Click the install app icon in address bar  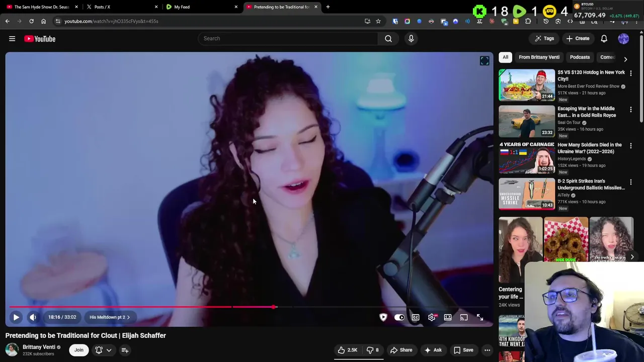point(367,21)
